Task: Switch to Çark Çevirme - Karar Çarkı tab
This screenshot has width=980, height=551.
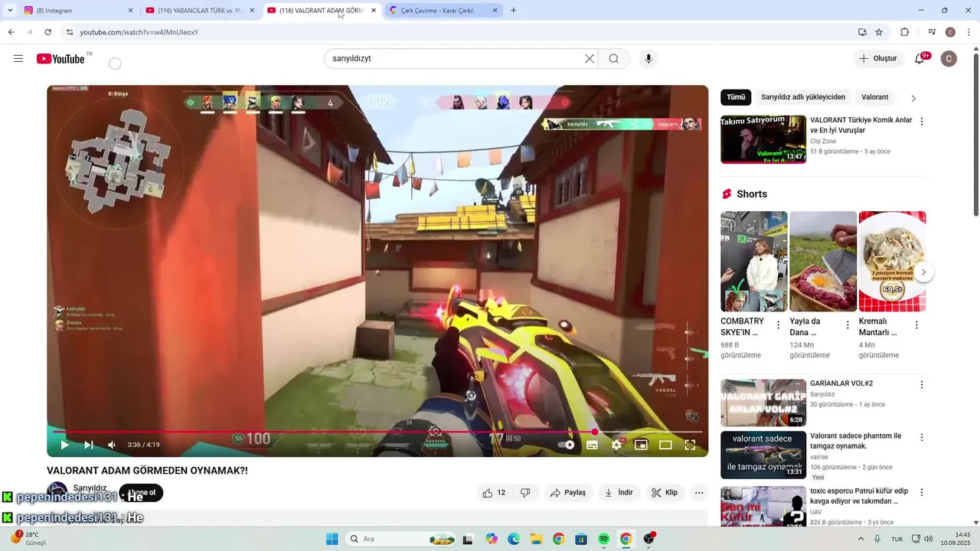Action: tap(443, 11)
